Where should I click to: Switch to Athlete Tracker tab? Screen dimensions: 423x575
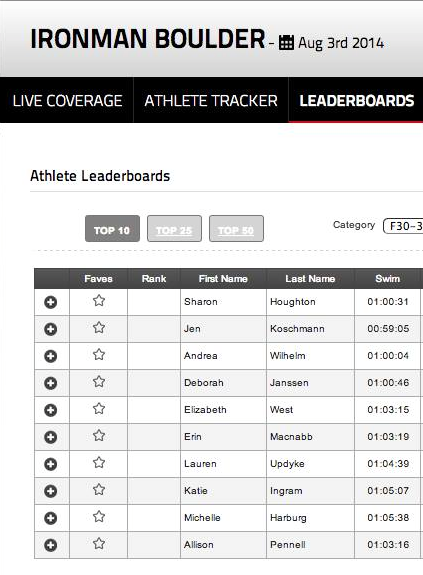(211, 100)
